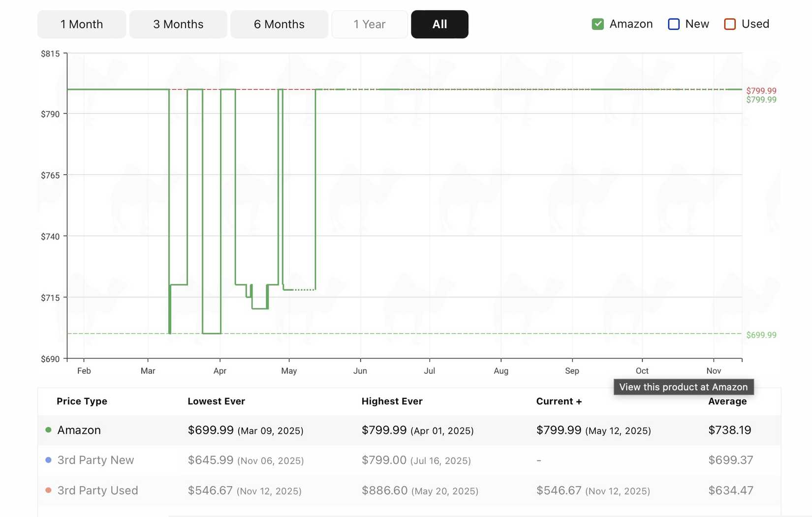Click the $799.99 red price label

pos(760,91)
